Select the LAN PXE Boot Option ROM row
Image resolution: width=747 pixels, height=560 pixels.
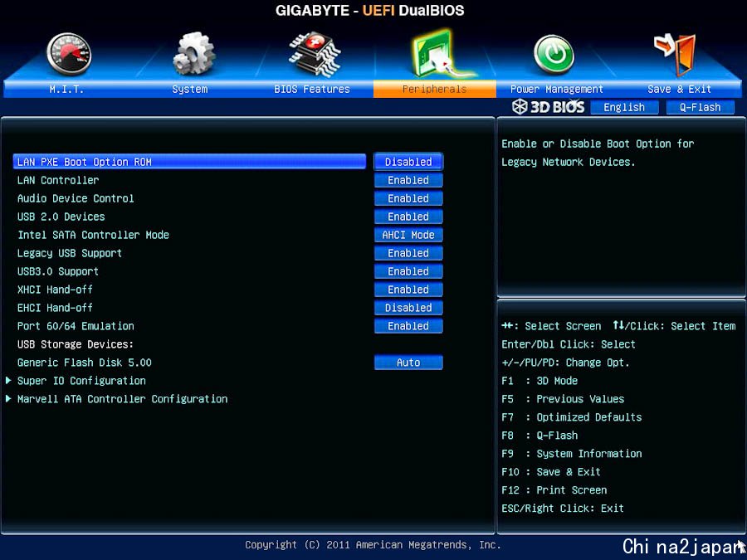pyautogui.click(x=189, y=162)
